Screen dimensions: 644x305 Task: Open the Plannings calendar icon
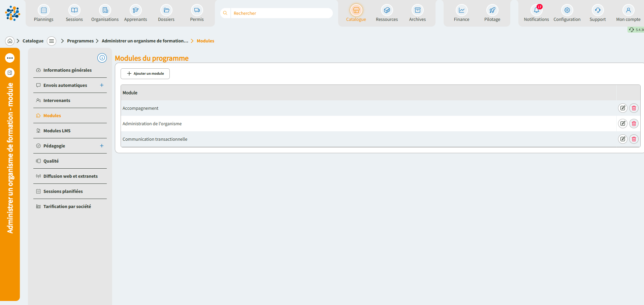tap(43, 10)
